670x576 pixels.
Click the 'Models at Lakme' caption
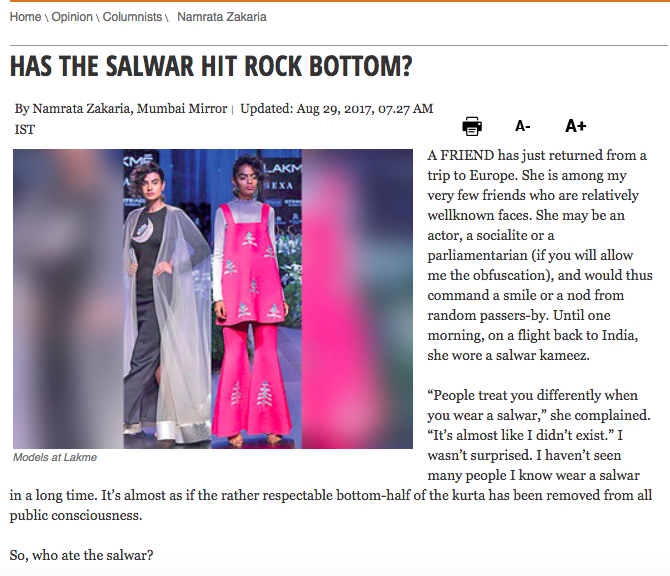[55, 457]
